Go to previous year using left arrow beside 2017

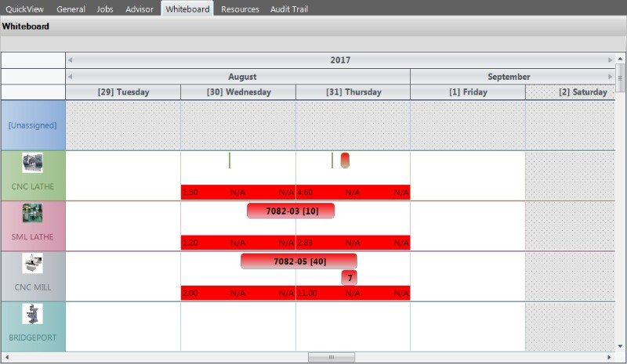pos(70,60)
